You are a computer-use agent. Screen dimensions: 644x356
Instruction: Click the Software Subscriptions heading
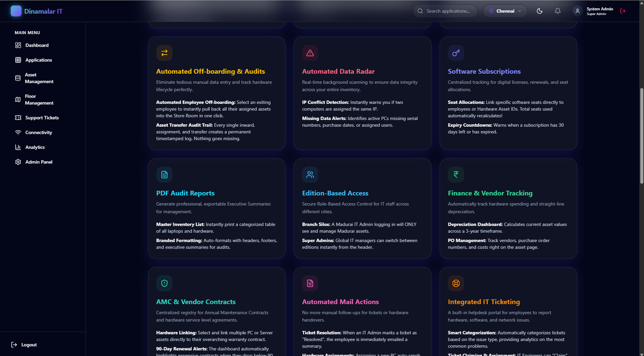pos(484,71)
